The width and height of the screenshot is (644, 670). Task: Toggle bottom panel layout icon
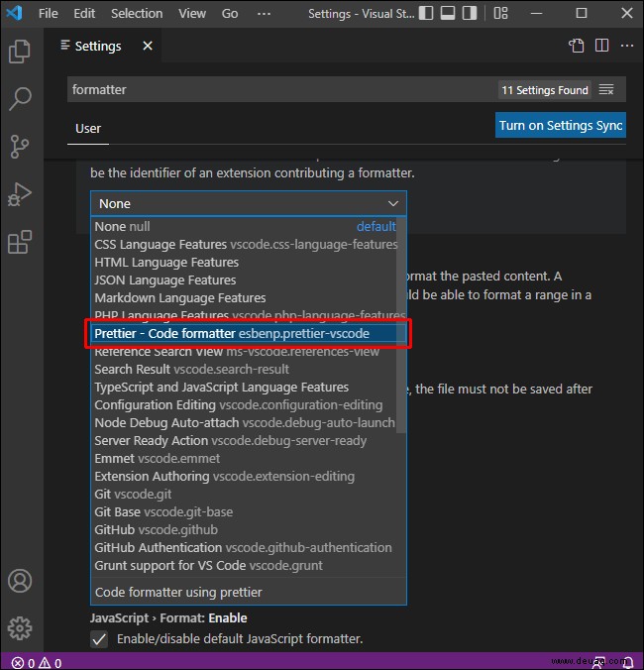(x=448, y=13)
